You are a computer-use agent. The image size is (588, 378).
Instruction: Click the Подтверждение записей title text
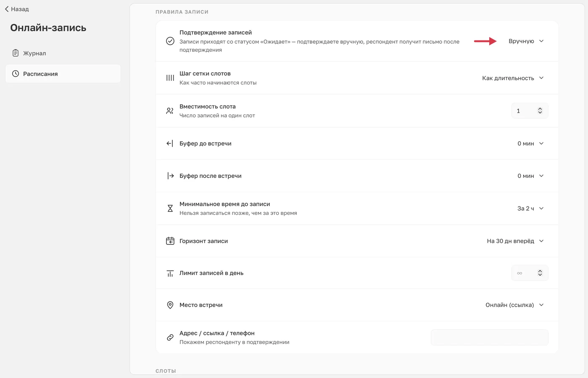(216, 32)
